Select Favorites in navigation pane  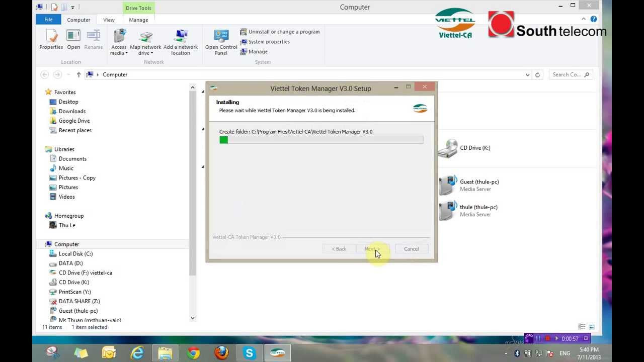click(64, 92)
